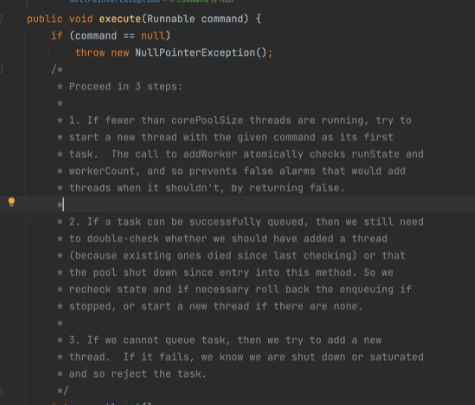The image size is (475, 405).
Task: Click the null keyword in the if condition
Action: 153,36
